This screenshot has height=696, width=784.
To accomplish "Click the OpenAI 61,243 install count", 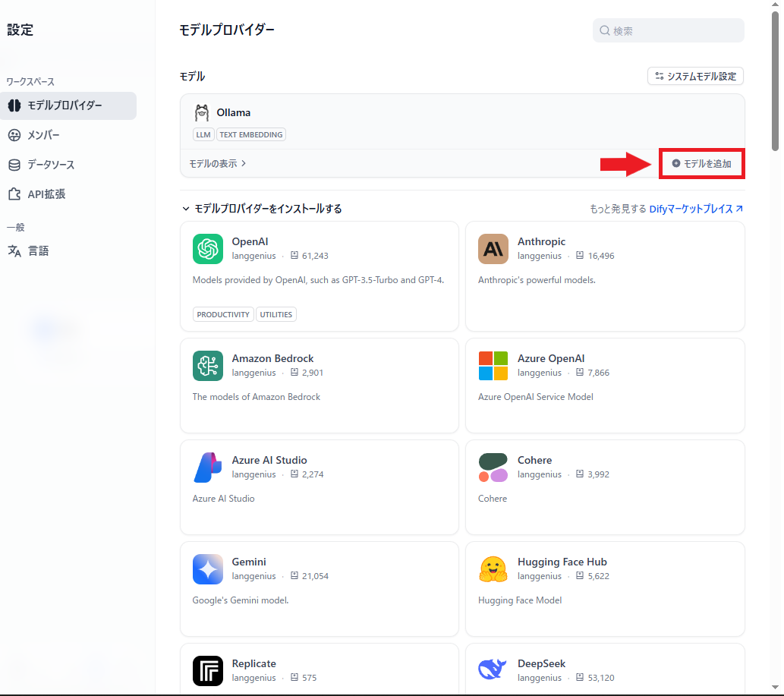I will coord(315,256).
